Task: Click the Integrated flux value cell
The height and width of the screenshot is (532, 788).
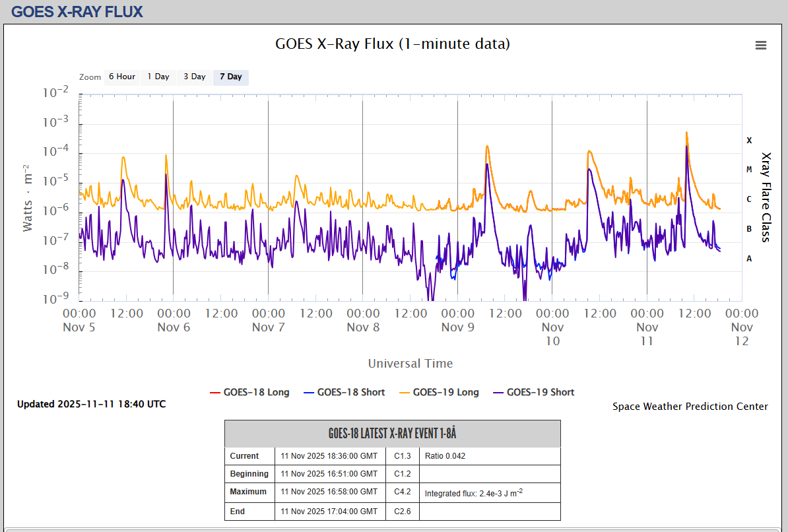Action: tap(473, 492)
